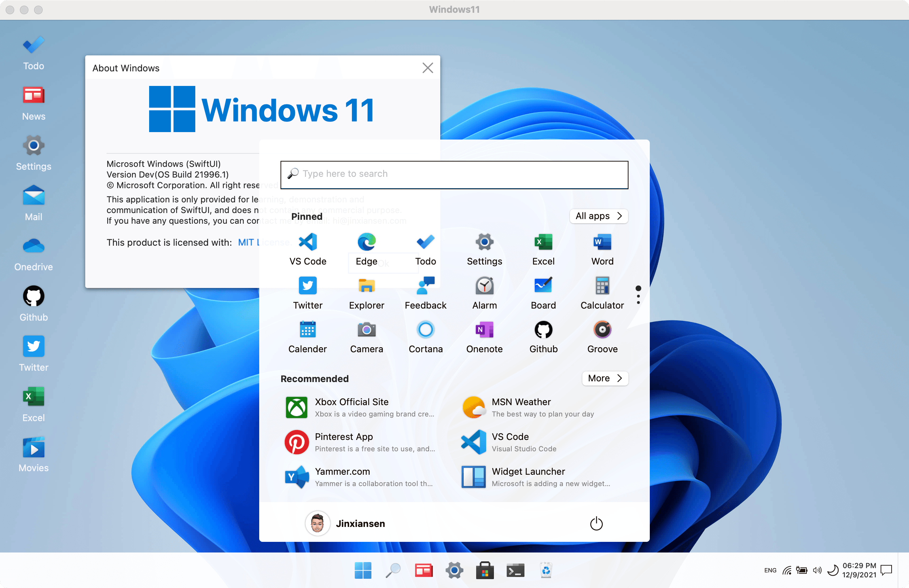Expand All apps list
909x588 pixels.
click(599, 216)
